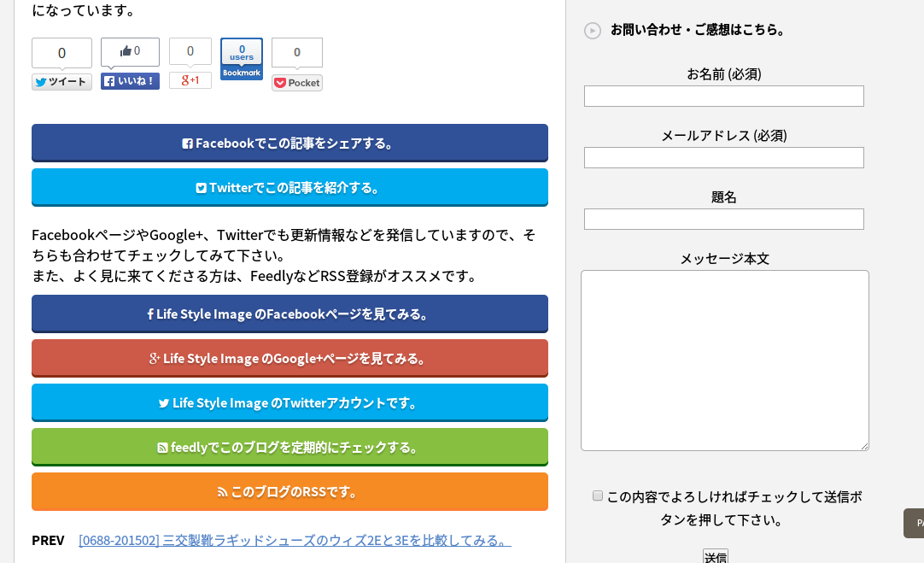Visit the Life Style Image Twitter account
The image size is (924, 563).
click(x=290, y=402)
